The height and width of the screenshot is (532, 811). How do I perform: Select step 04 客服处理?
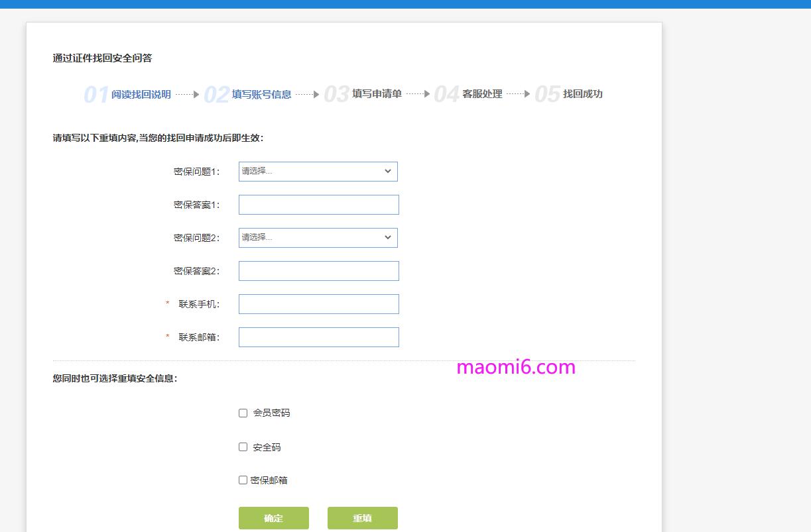468,94
